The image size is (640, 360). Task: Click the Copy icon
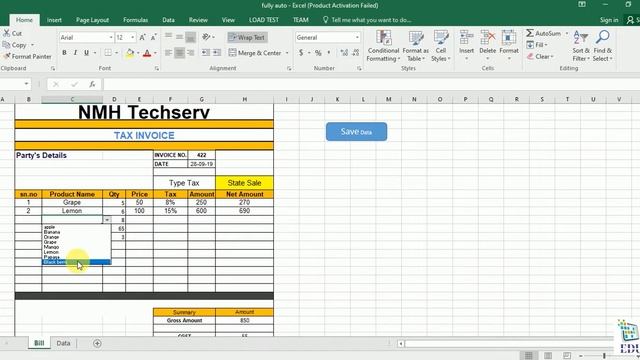tap(6, 45)
